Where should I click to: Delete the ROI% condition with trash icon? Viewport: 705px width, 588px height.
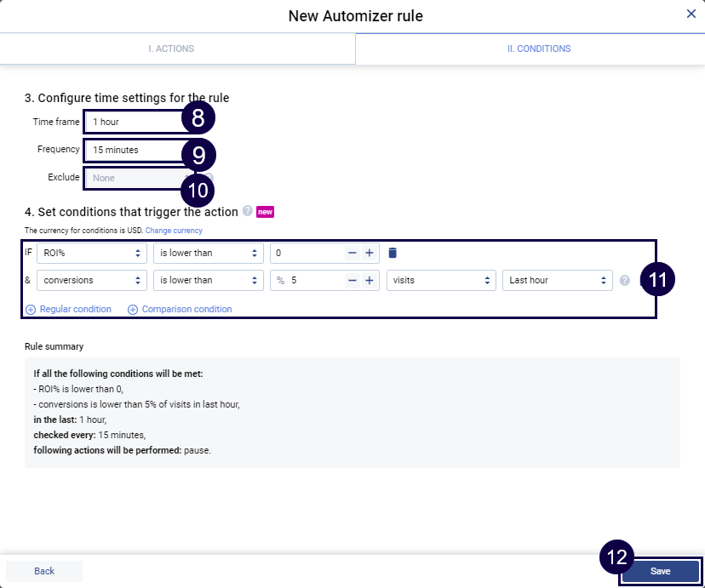pos(393,253)
